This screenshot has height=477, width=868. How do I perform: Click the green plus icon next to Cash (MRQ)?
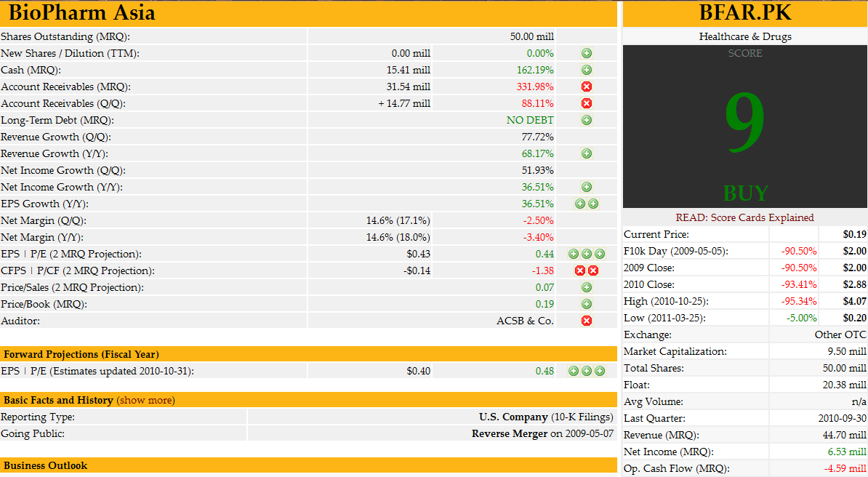click(587, 70)
